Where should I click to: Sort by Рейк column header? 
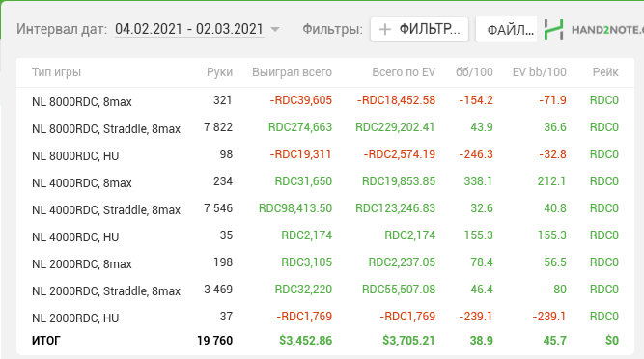pos(605,72)
